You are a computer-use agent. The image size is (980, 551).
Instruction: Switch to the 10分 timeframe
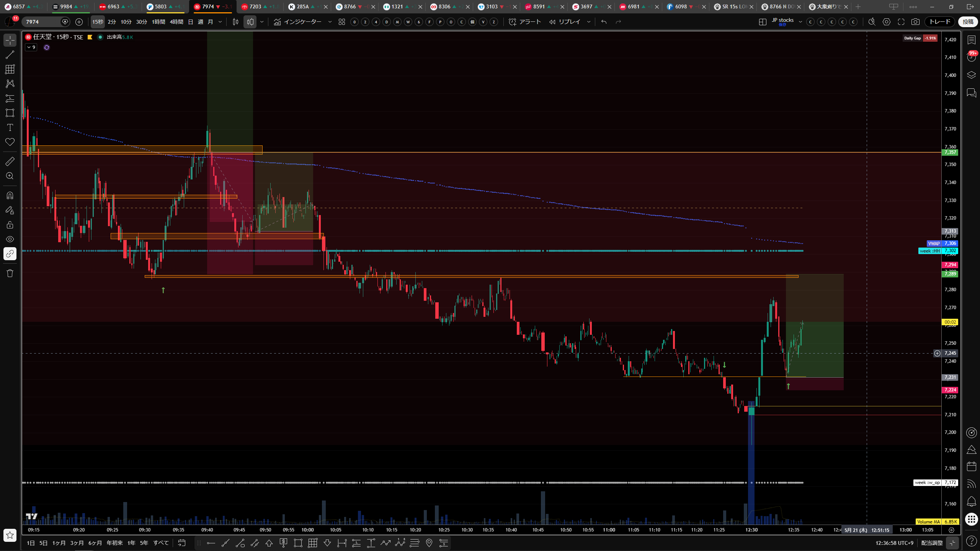coord(126,22)
